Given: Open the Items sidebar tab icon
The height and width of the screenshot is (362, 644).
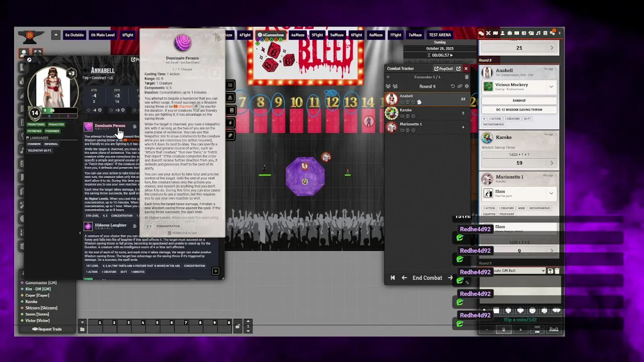Looking at the screenshot, I should (510, 33).
